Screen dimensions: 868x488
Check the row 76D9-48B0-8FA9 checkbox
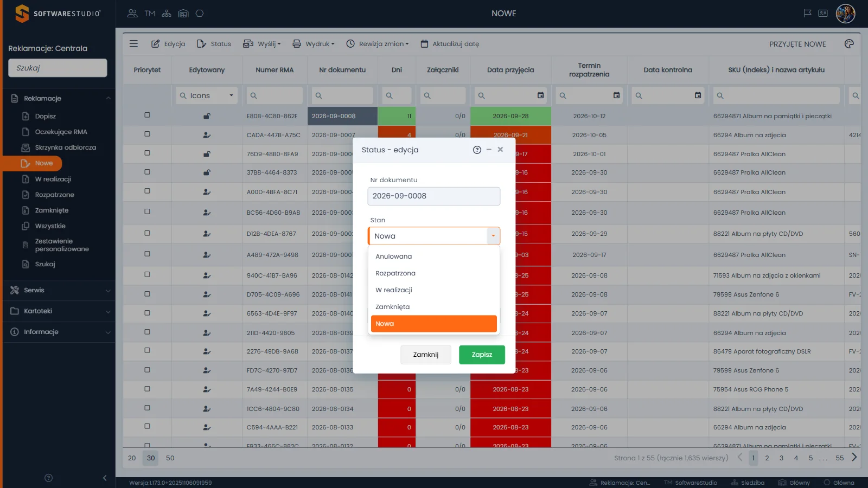pos(147,153)
